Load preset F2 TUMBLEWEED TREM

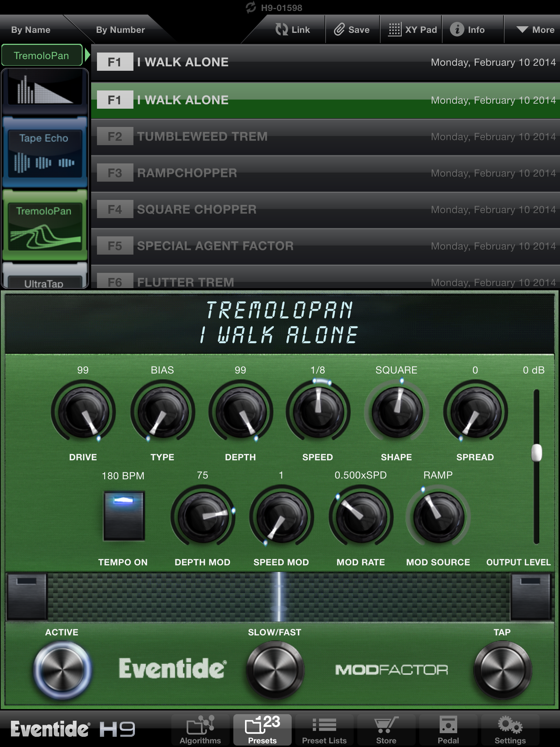point(326,137)
